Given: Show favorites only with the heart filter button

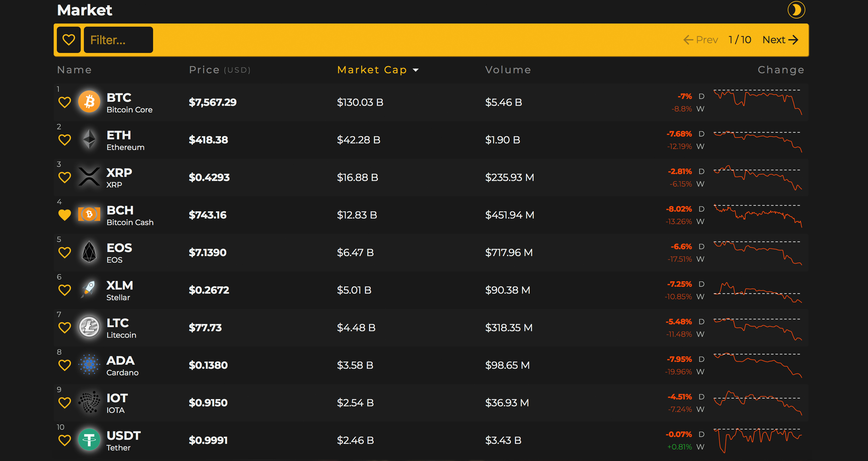Looking at the screenshot, I should [69, 40].
